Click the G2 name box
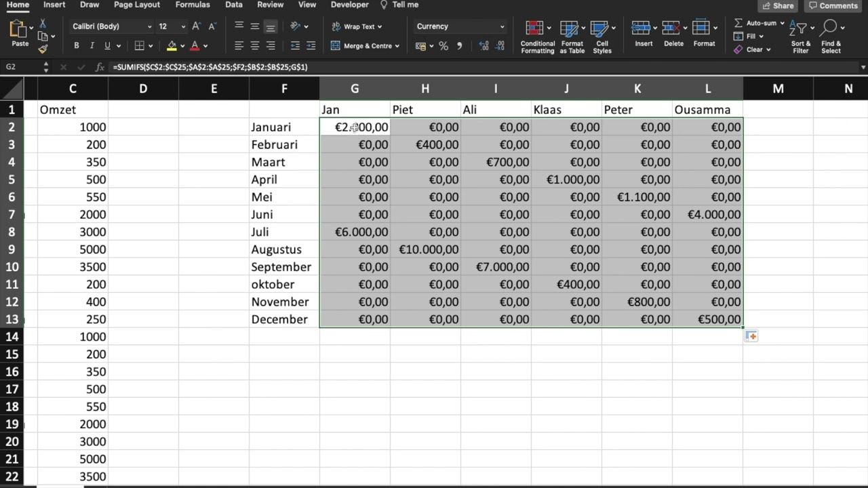Image resolution: width=868 pixels, height=488 pixels. point(20,67)
